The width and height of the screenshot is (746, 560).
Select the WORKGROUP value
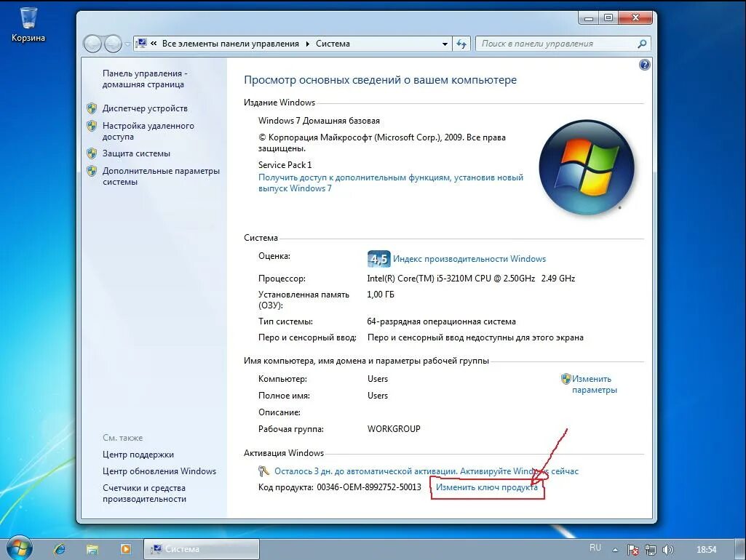click(x=394, y=429)
